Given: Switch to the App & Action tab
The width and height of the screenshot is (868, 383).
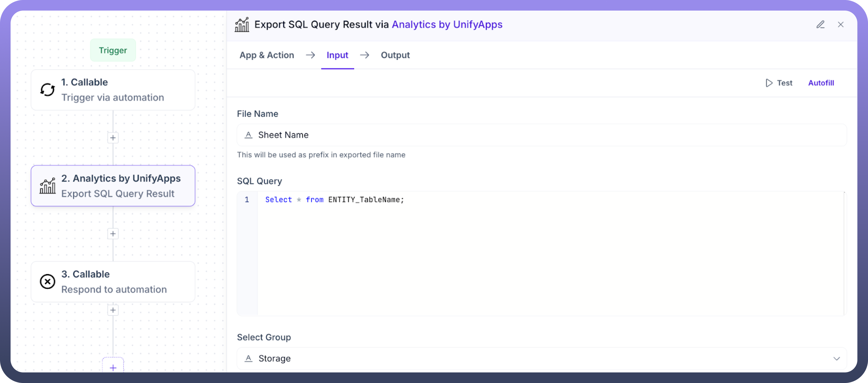Looking at the screenshot, I should click(266, 55).
